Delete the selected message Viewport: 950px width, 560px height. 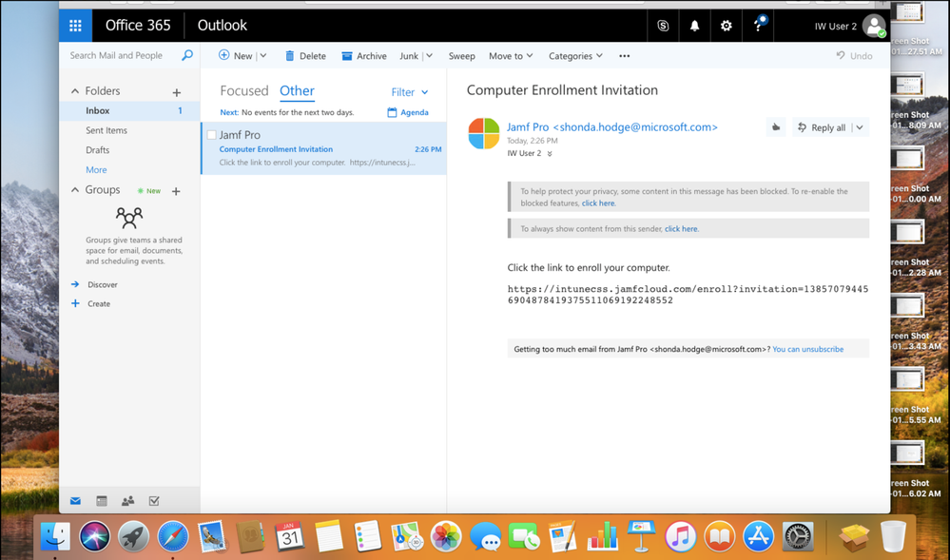305,56
